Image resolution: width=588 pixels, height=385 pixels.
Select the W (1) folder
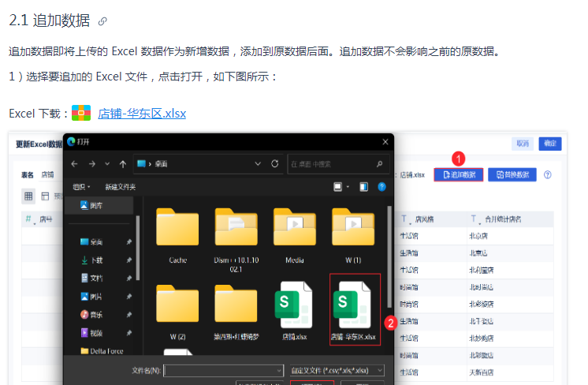click(x=353, y=236)
